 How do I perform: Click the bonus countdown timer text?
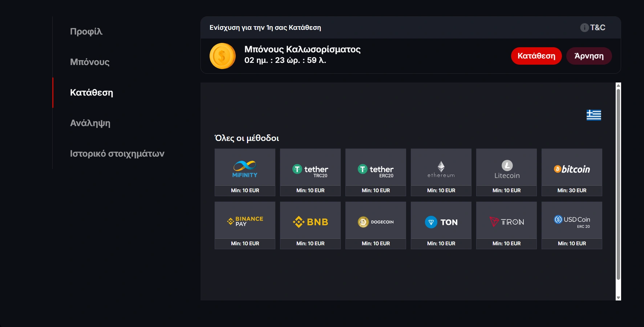click(285, 60)
